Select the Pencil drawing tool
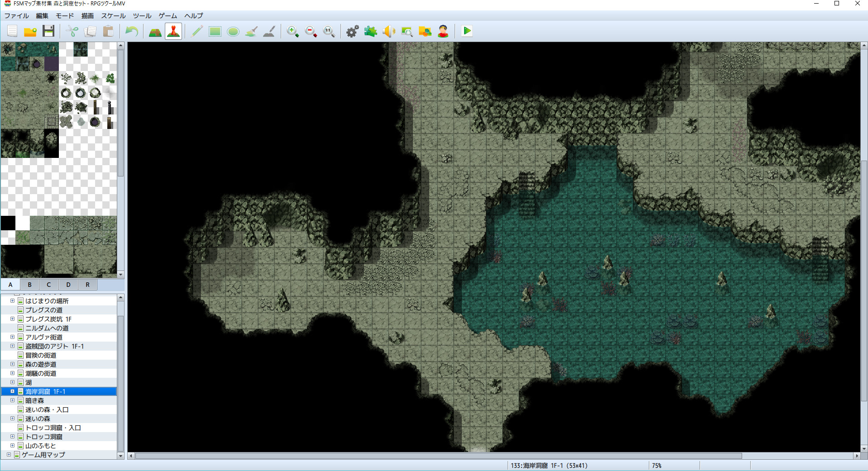Viewport: 868px width, 471px height. [x=197, y=31]
